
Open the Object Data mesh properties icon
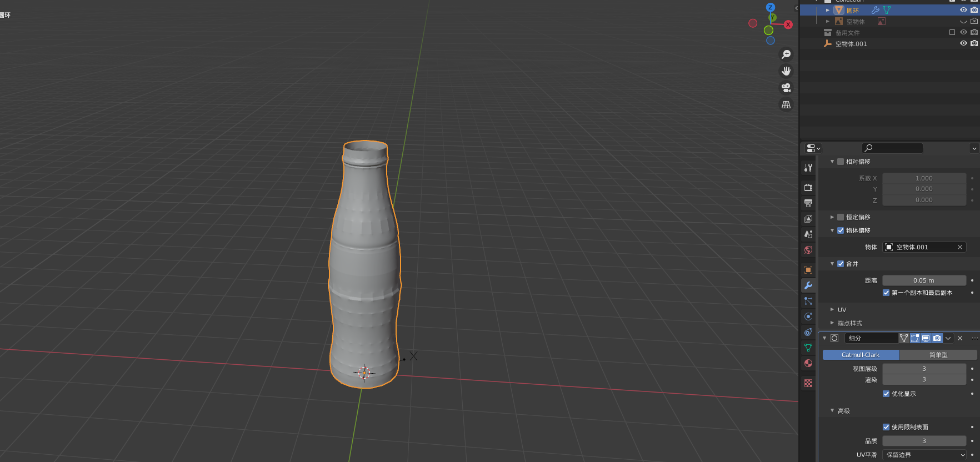pyautogui.click(x=808, y=348)
